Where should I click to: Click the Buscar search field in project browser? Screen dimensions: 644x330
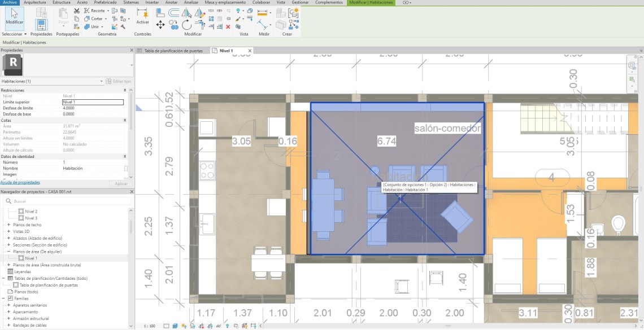tap(68, 201)
